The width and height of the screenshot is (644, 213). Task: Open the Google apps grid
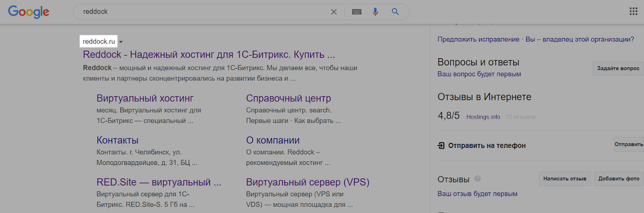tap(633, 12)
